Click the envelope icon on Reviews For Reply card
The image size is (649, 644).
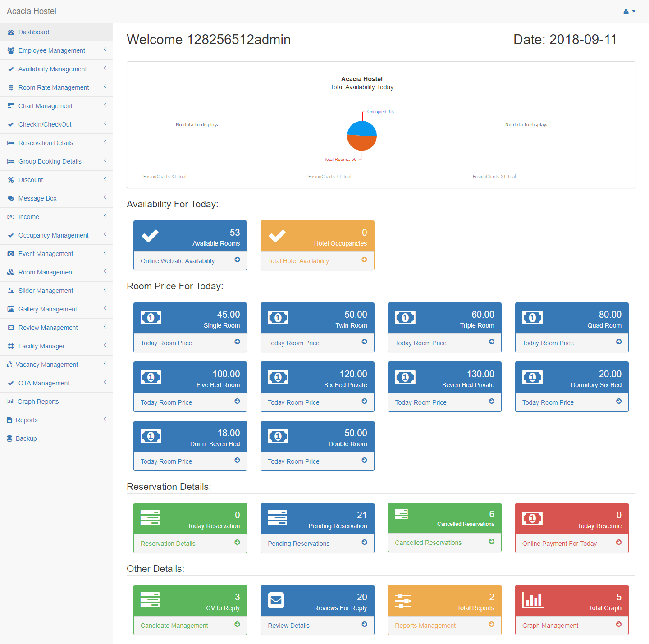pos(276,600)
